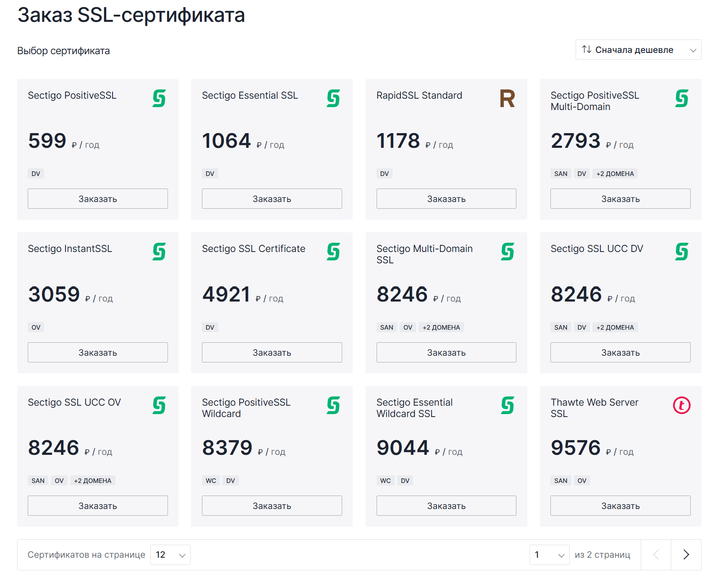
Task: Order Sectigo Essential Wildcard SSL with Заказать
Action: point(446,506)
